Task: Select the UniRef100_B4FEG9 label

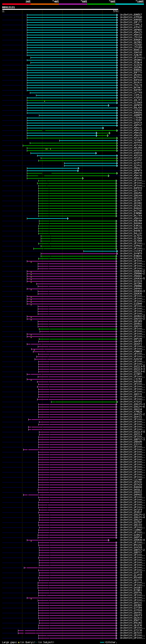Action: [x=131, y=80]
